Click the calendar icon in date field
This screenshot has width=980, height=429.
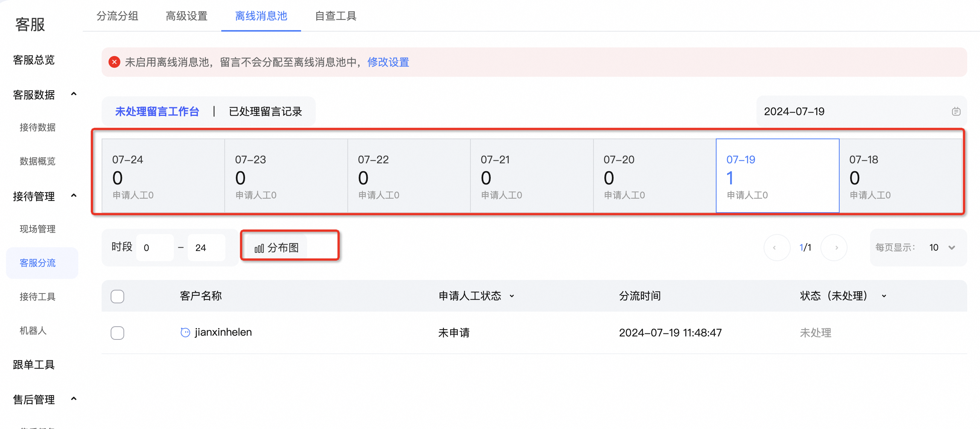pyautogui.click(x=956, y=111)
